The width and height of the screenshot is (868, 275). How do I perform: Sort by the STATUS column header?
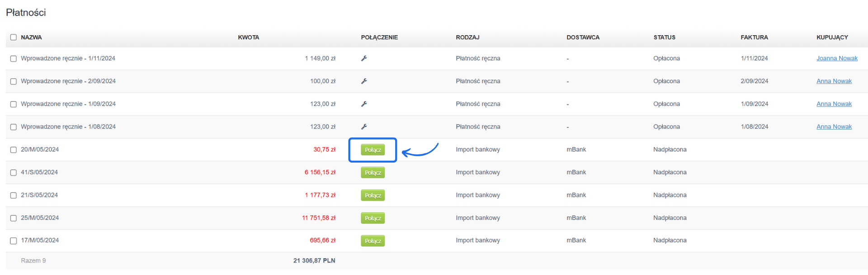coord(664,37)
